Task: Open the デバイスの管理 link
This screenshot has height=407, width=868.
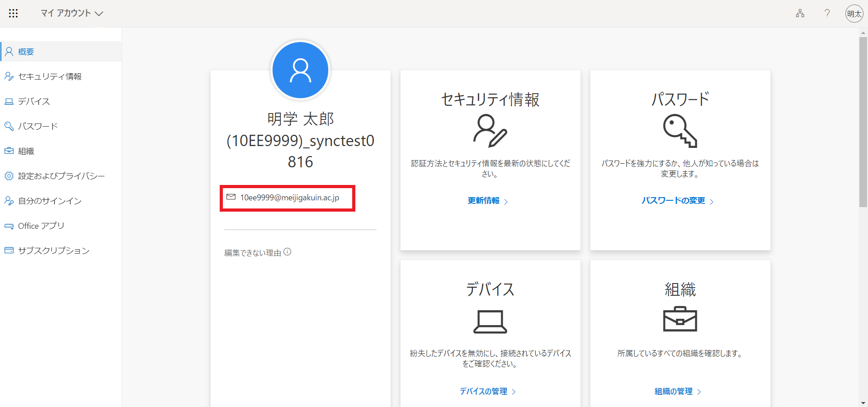Action: tap(484, 391)
